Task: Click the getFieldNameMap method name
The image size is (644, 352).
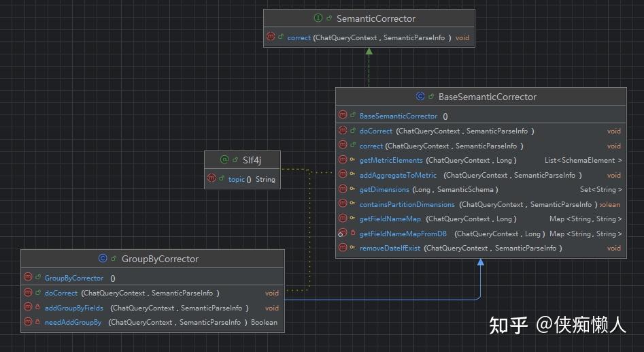Action: (x=390, y=219)
